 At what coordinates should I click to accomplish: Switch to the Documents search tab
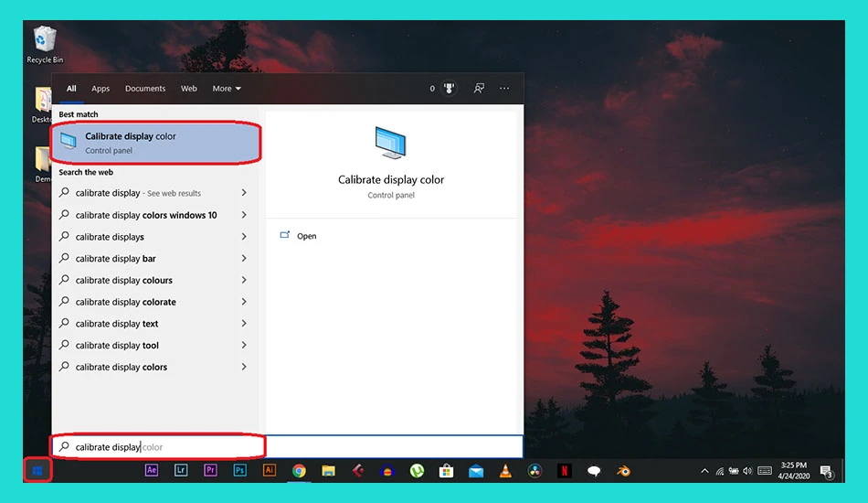tap(145, 88)
